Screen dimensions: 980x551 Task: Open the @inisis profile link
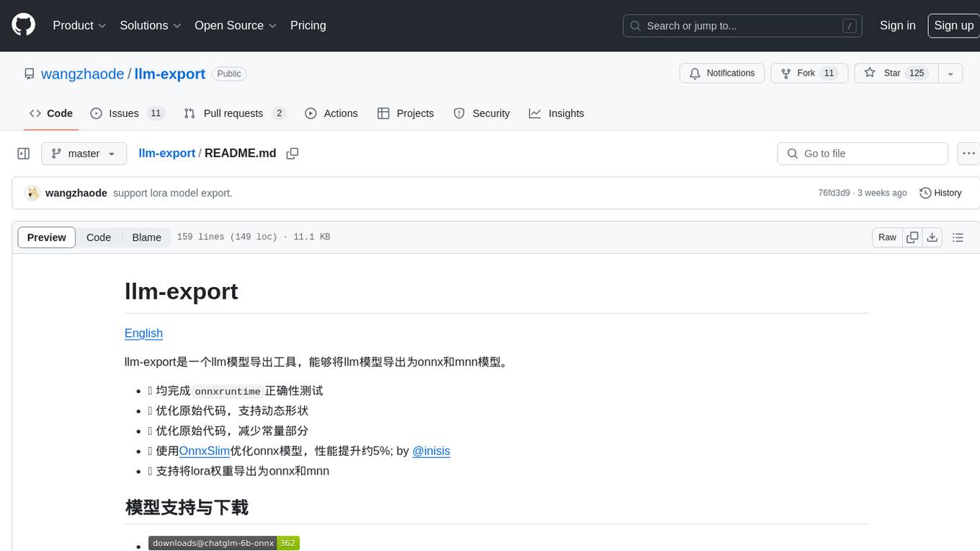coord(431,451)
